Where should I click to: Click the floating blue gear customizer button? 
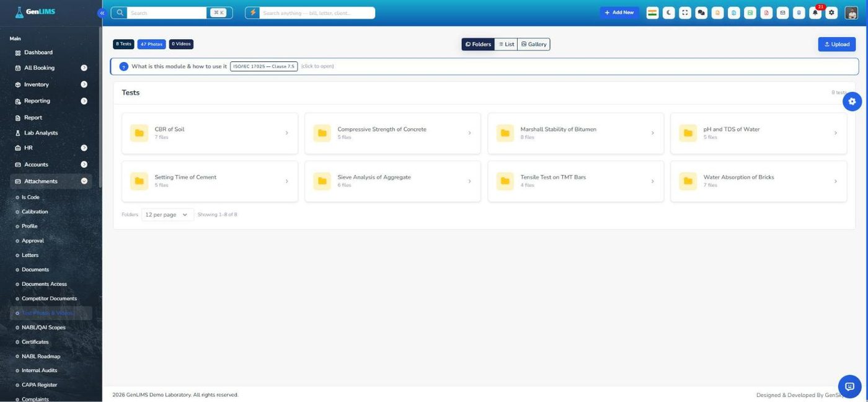click(x=852, y=101)
